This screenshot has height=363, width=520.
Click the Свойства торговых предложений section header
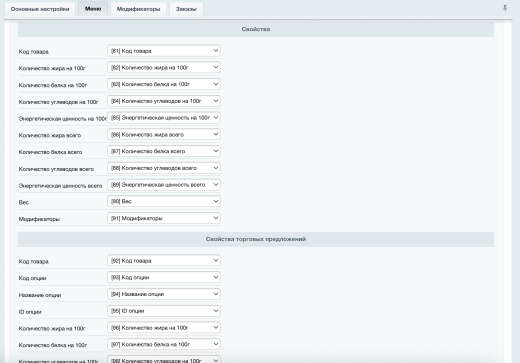(x=256, y=239)
